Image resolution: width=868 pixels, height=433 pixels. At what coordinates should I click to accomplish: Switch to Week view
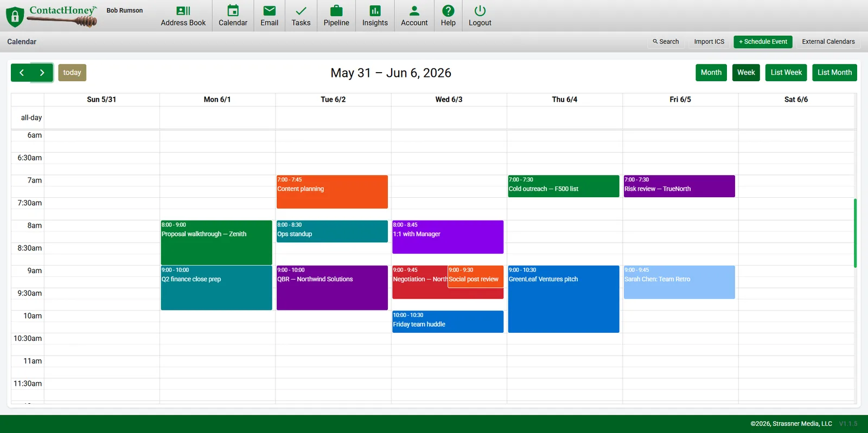pyautogui.click(x=746, y=73)
